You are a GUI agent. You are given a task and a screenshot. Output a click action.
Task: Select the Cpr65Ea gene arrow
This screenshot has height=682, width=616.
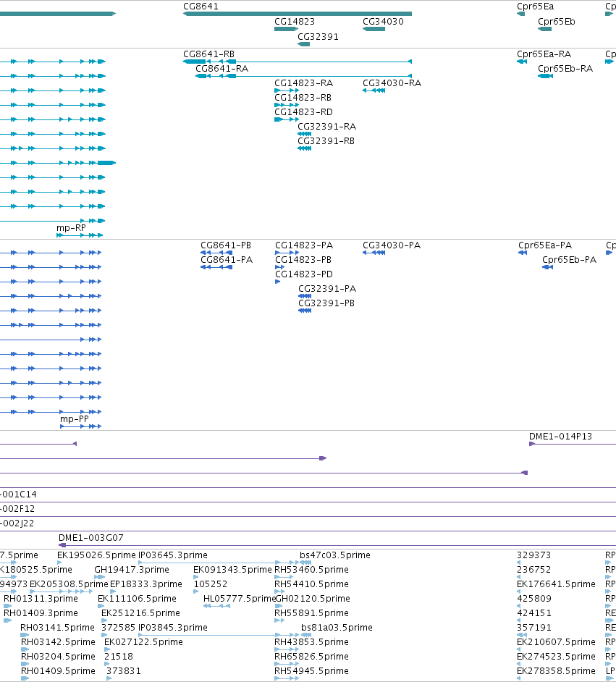point(520,14)
